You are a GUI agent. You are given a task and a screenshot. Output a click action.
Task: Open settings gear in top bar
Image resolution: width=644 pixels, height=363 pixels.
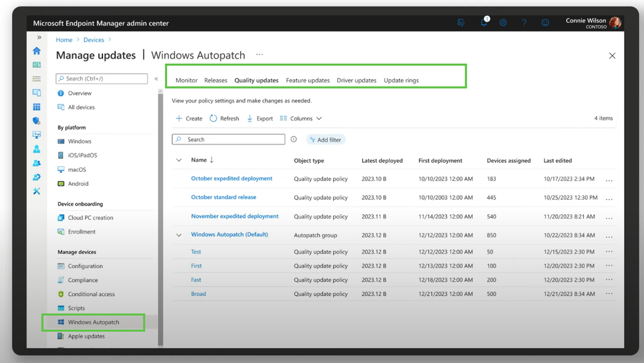pos(503,23)
